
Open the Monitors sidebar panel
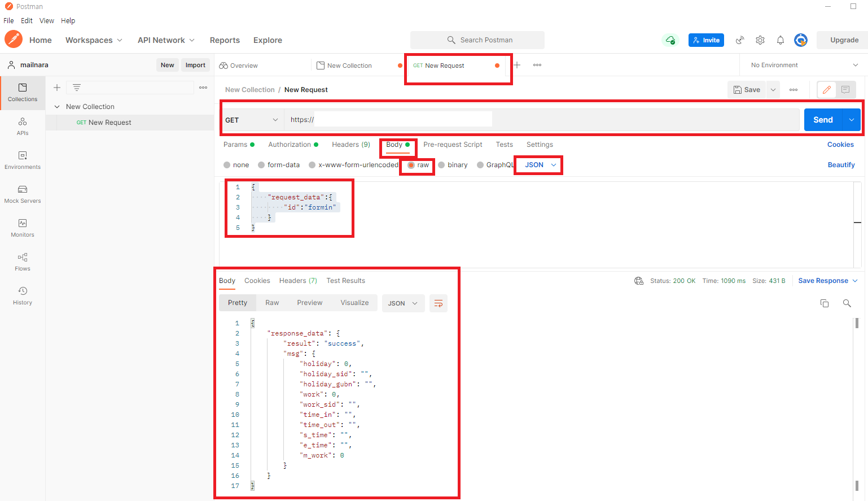point(23,228)
